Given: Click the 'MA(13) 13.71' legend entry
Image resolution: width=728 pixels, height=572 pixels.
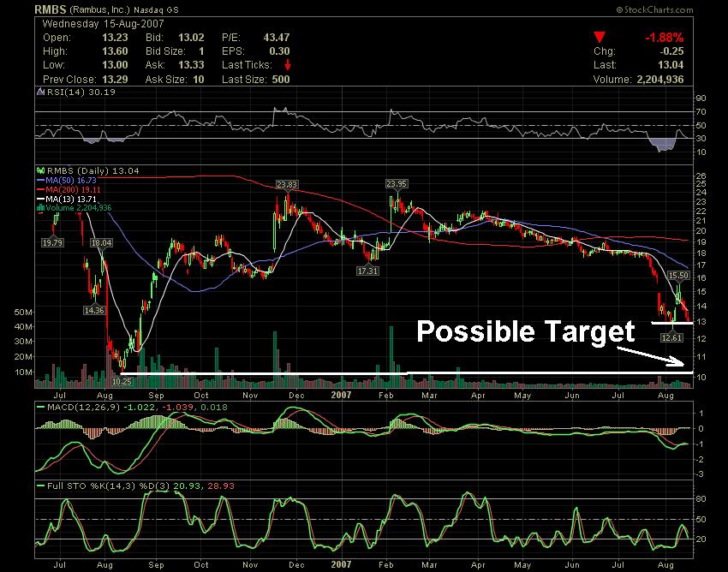Looking at the screenshot, I should 71,200.
